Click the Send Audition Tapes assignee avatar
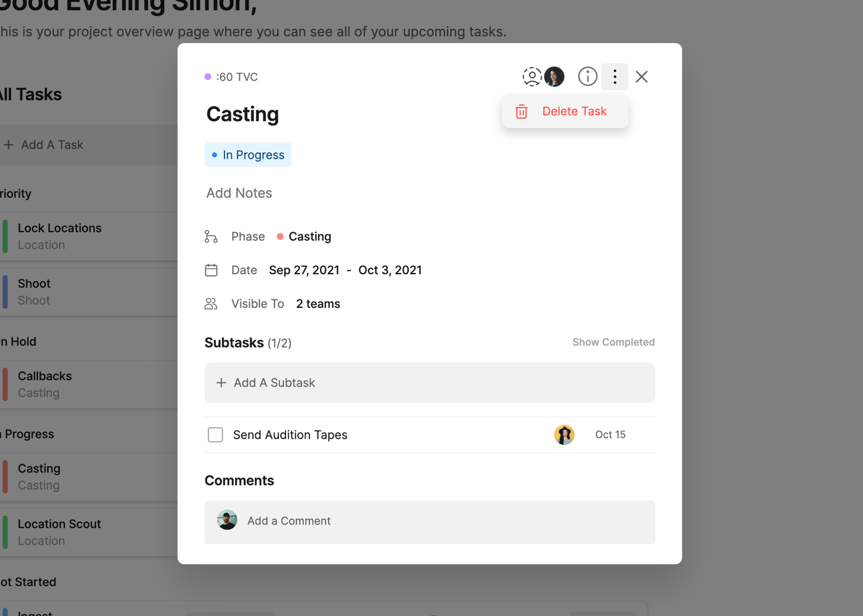 pyautogui.click(x=564, y=435)
